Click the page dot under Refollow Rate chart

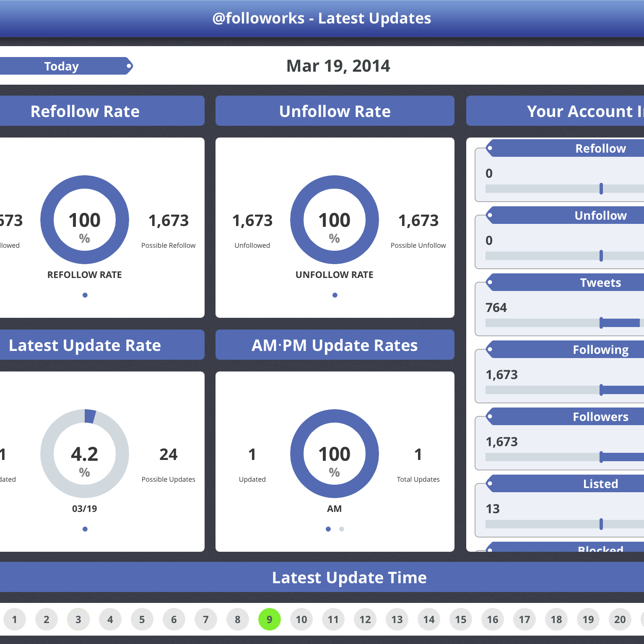tap(85, 295)
